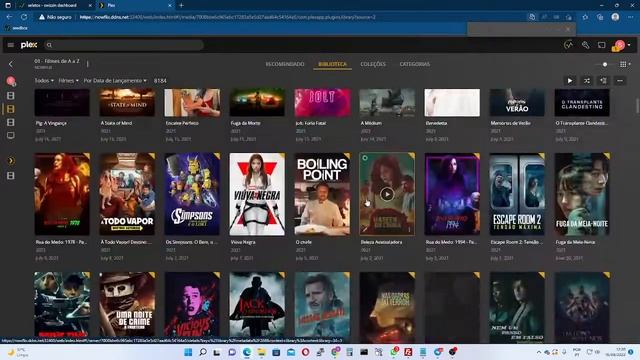The height and width of the screenshot is (360, 640).
Task: Expand Por Data de Lançamento sort dropdown
Action: (115, 80)
